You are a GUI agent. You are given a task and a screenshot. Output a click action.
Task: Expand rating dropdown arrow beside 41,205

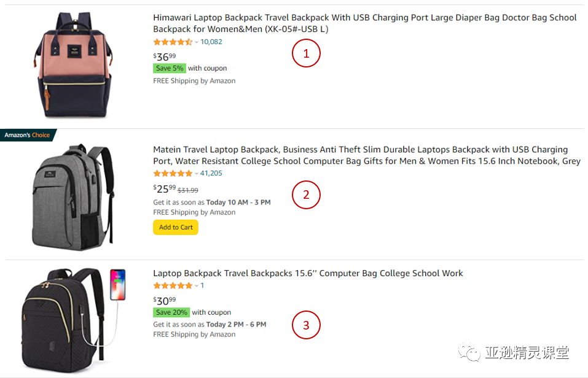(197, 174)
